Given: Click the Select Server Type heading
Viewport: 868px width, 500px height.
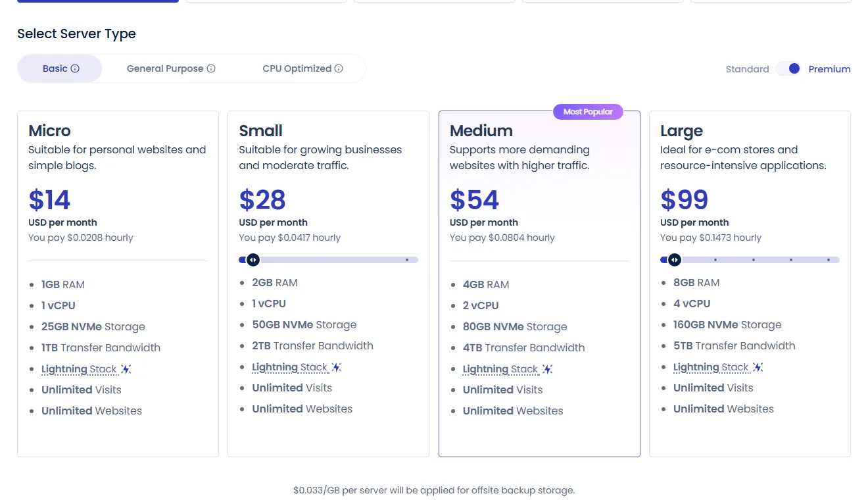Looking at the screenshot, I should (x=76, y=34).
